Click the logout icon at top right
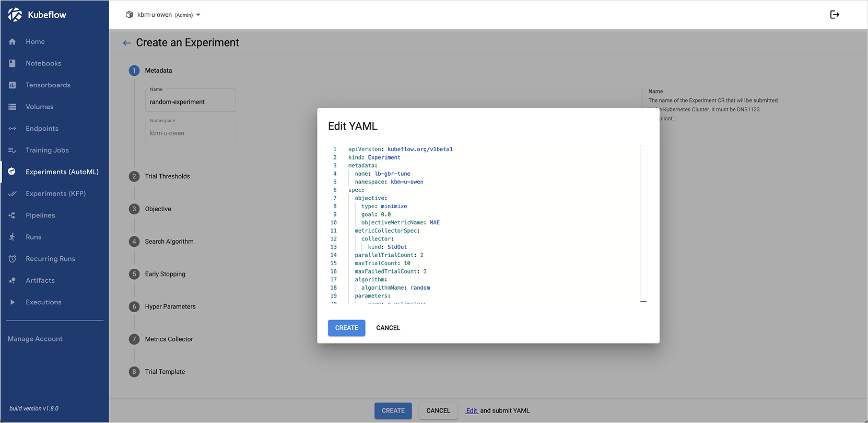The width and height of the screenshot is (868, 423). pyautogui.click(x=835, y=15)
